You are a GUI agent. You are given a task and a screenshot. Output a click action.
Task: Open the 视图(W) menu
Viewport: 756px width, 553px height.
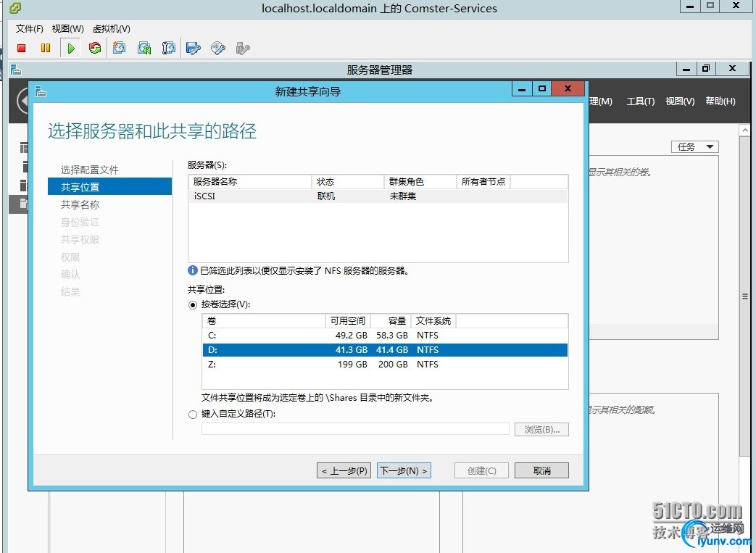pyautogui.click(x=68, y=29)
